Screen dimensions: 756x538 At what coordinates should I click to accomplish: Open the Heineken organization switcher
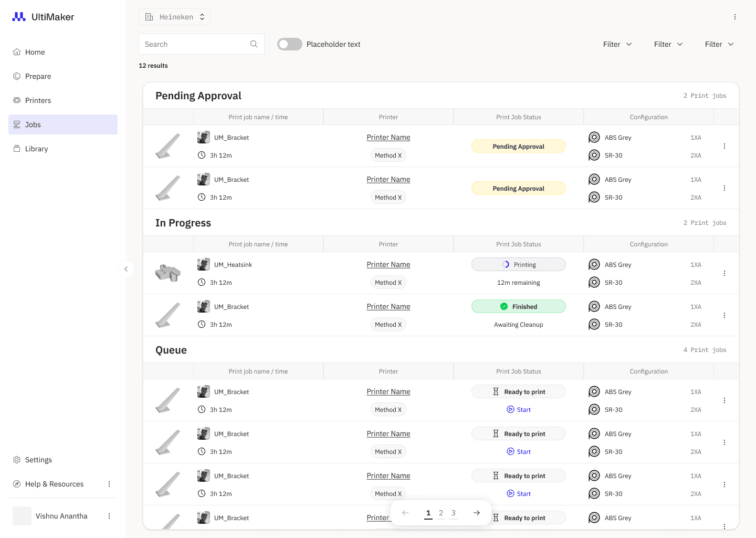click(x=174, y=17)
